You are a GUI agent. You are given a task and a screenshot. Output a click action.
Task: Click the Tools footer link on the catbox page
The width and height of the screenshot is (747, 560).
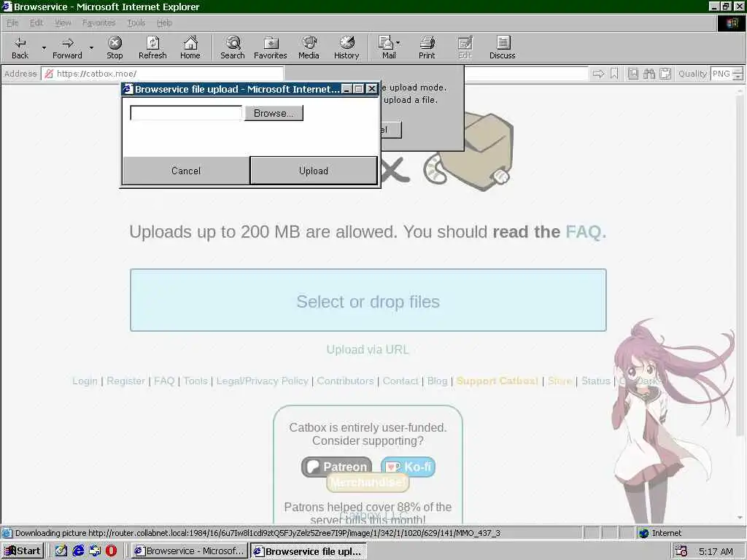(196, 381)
